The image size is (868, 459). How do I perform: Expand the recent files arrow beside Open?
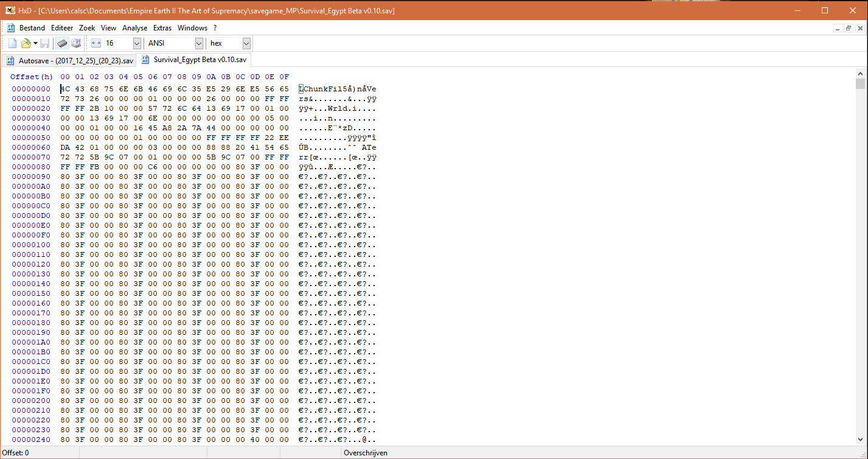pyautogui.click(x=35, y=43)
